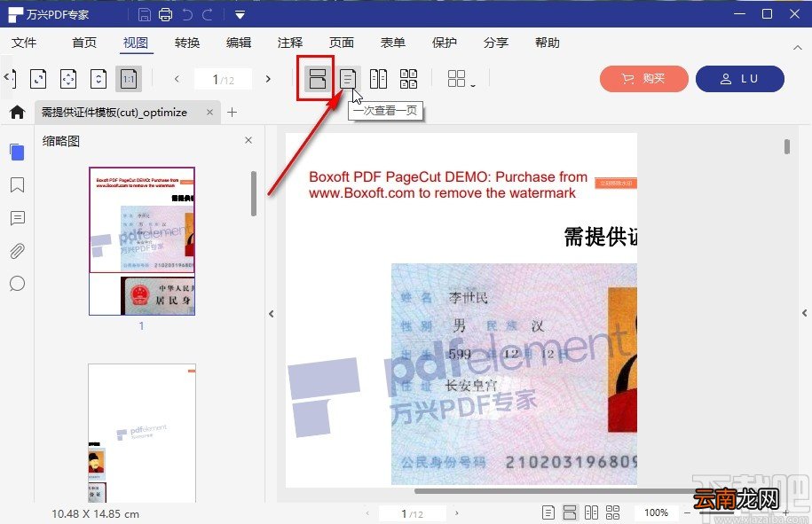812x524 pixels.
Task: Open the 文件 menu
Action: tap(24, 43)
